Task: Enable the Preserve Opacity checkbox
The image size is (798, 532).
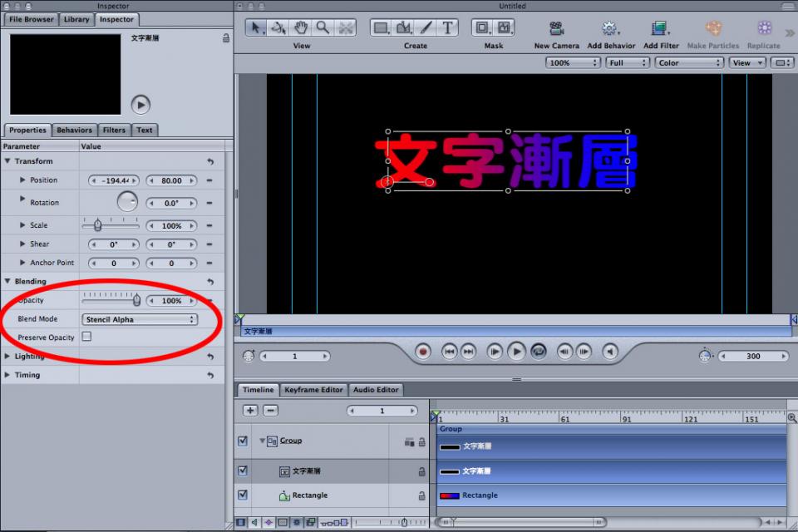Action: (87, 337)
